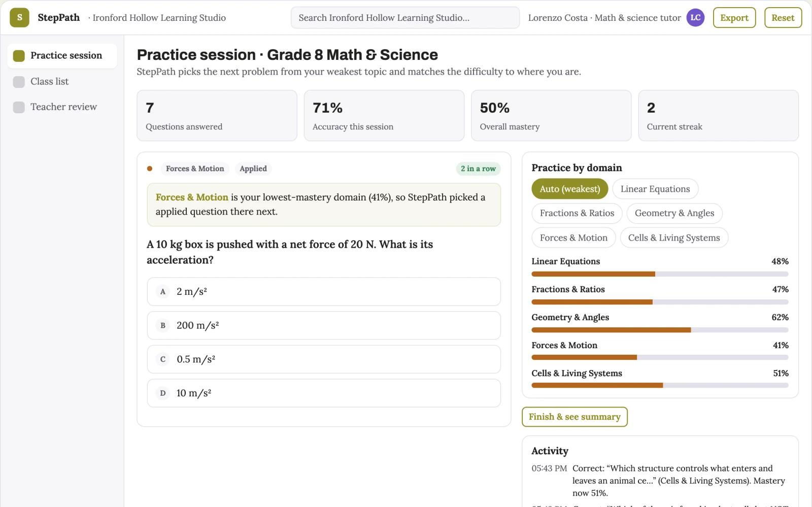Click the highlighted Forces & Motion link text
The height and width of the screenshot is (507, 812).
pyautogui.click(x=192, y=197)
